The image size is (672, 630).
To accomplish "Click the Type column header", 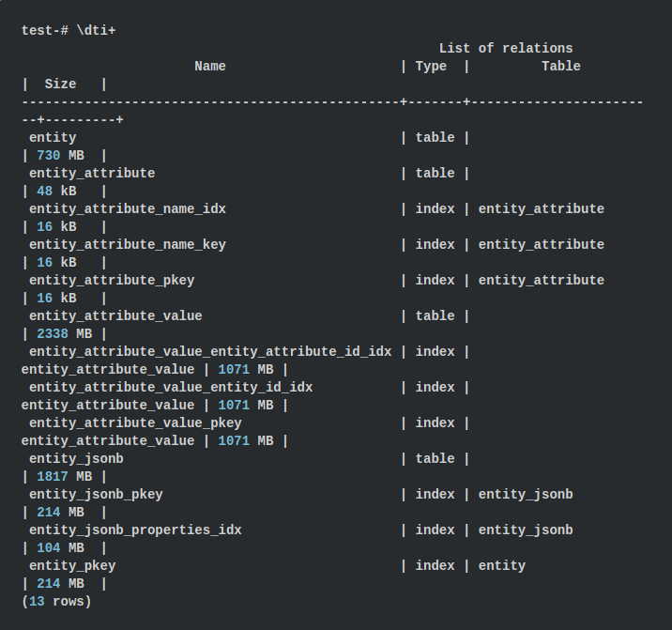I will pos(431,67).
